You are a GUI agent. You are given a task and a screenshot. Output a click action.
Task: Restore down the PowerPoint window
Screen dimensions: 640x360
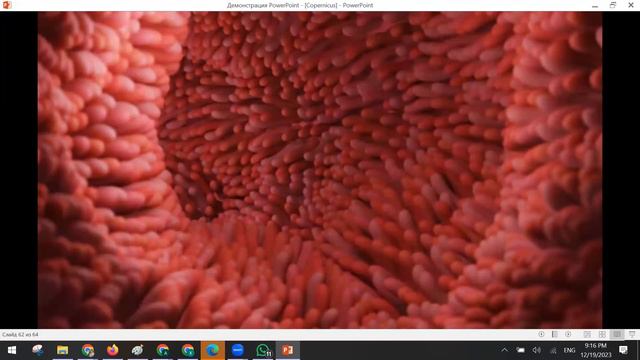tap(613, 5)
